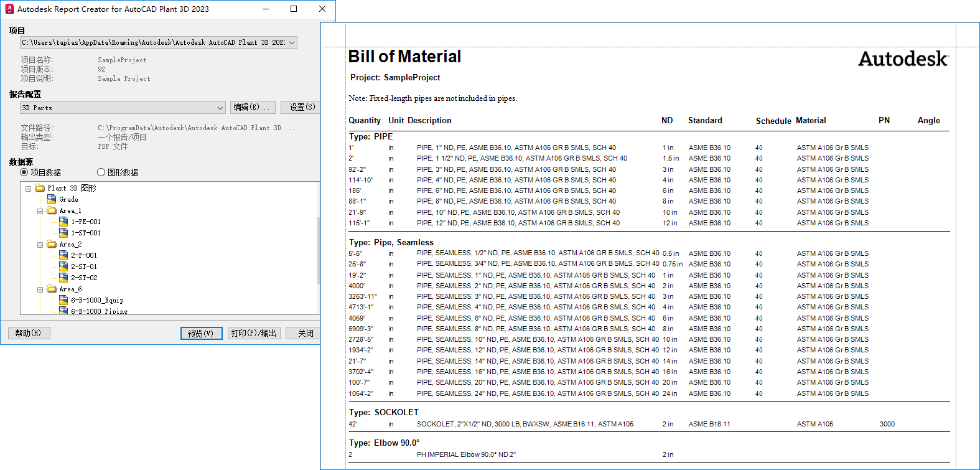The width and height of the screenshot is (980, 470).
Task: Click the Type: Elbow 90.0° group heading
Action: 384,443
